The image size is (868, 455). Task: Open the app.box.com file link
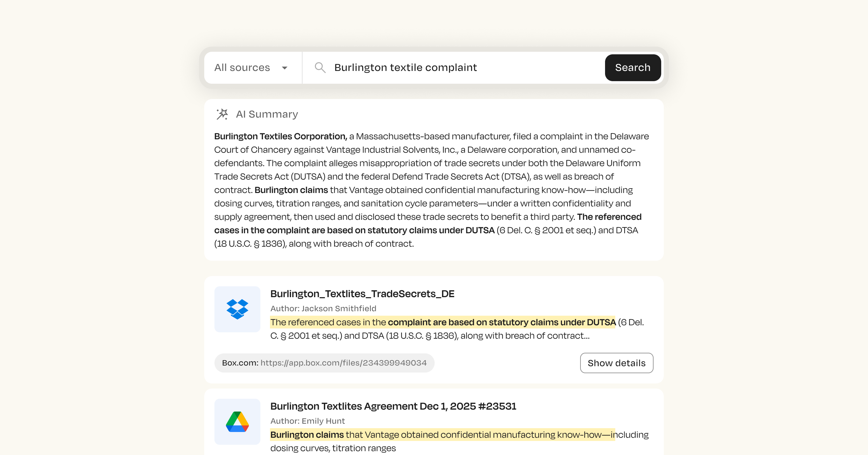tap(343, 363)
